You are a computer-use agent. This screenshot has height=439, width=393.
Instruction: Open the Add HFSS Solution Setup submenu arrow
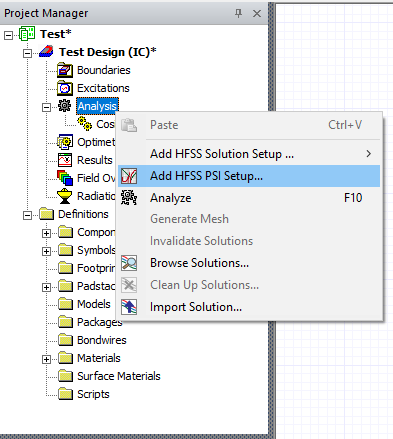[x=368, y=154]
